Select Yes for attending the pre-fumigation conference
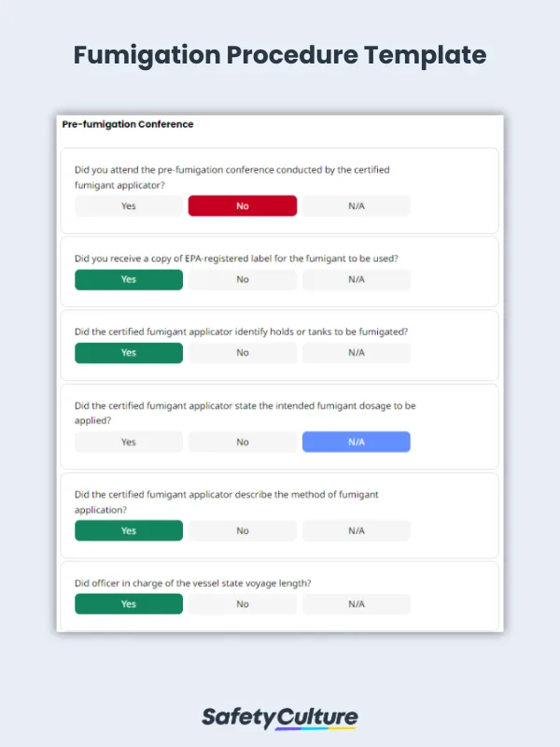Image resolution: width=560 pixels, height=747 pixels. coord(128,205)
